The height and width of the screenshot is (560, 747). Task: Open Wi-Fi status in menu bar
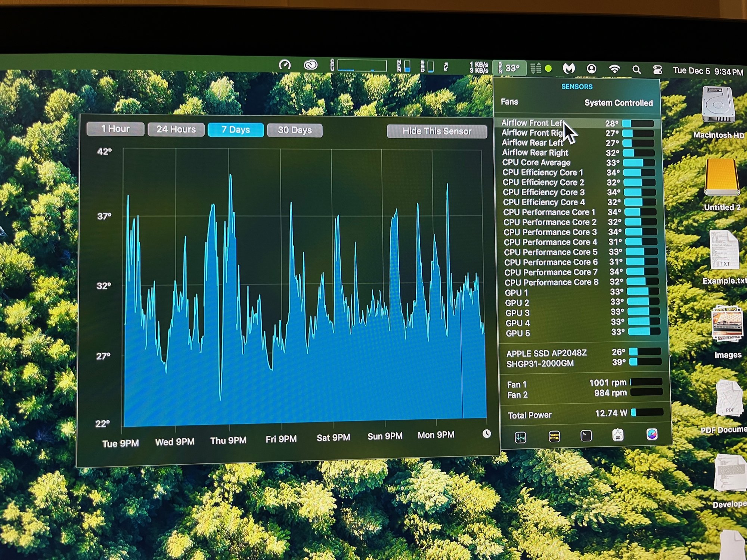click(614, 69)
